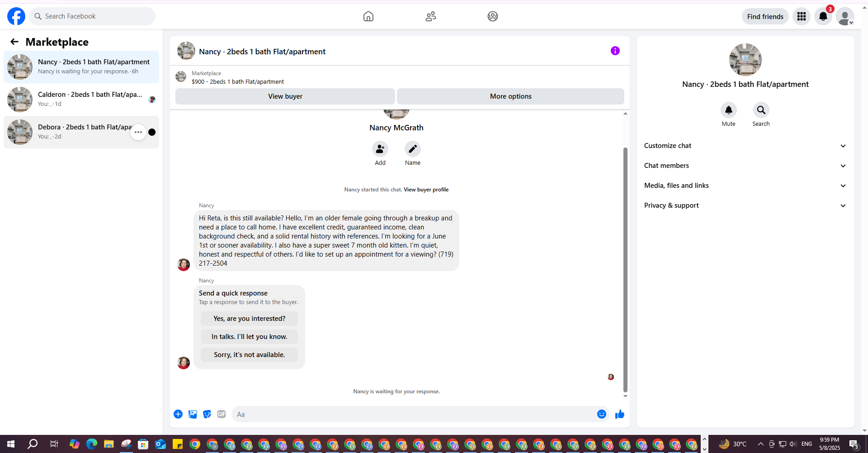The width and height of the screenshot is (868, 453).
Task: Send quick response 'In talks. I'll let you know.'
Action: (x=250, y=337)
